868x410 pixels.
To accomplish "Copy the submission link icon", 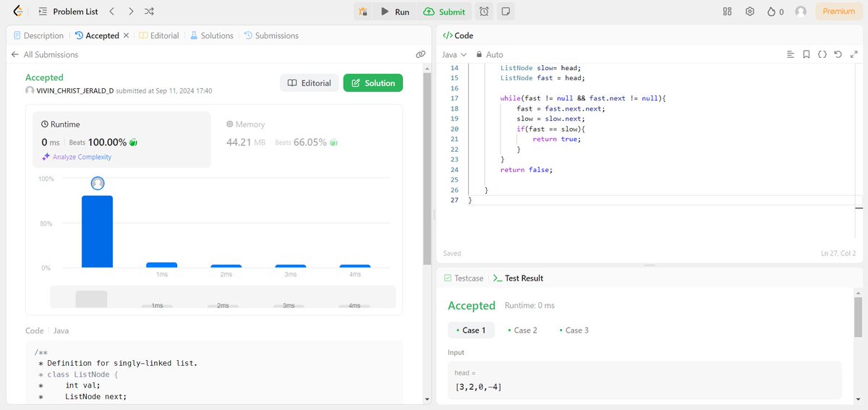I will pos(420,54).
